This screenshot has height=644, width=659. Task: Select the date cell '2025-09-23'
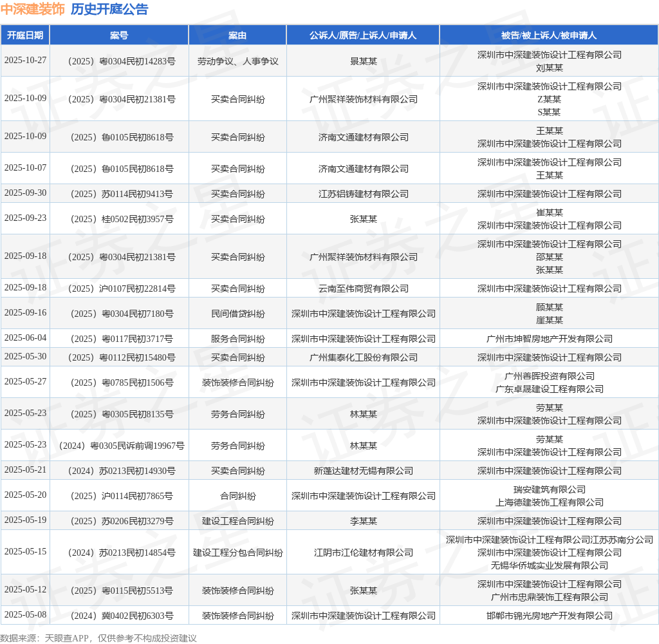25,218
